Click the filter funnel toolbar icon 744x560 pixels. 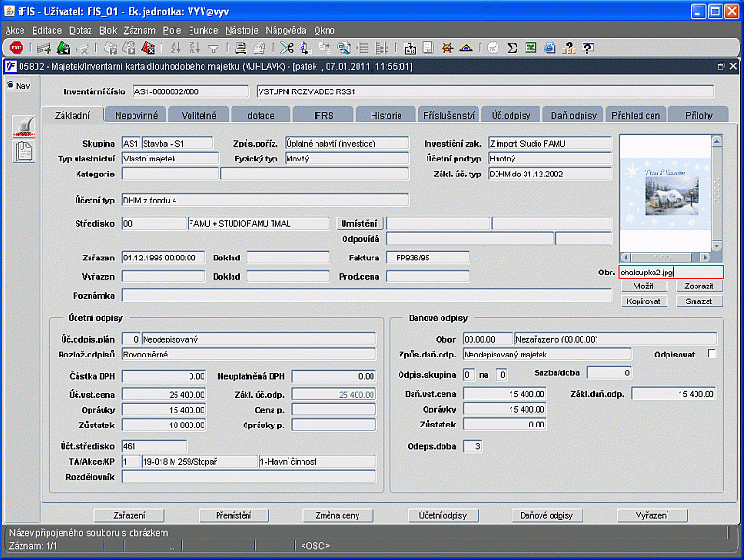click(213, 48)
